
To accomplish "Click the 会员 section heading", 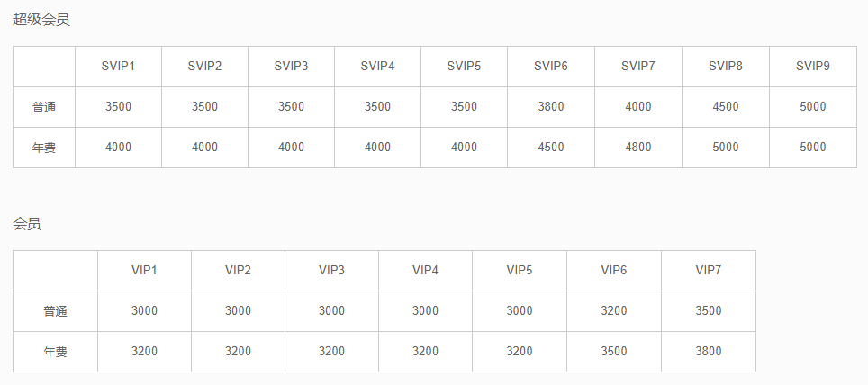I will pos(27,224).
